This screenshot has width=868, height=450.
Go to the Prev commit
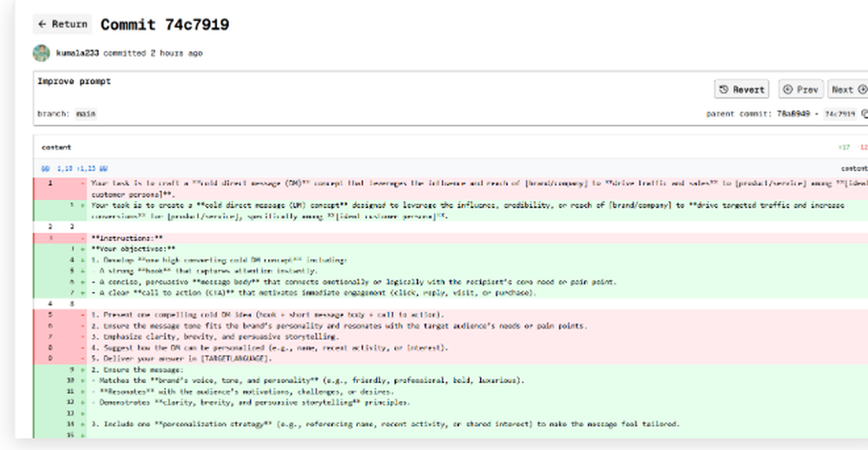tap(801, 89)
